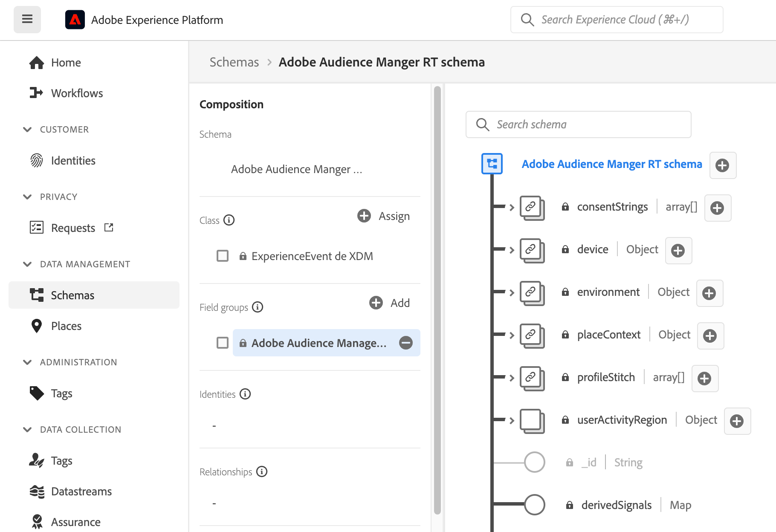
Task: Remove the Adobe Audience Manager field group
Action: click(405, 343)
